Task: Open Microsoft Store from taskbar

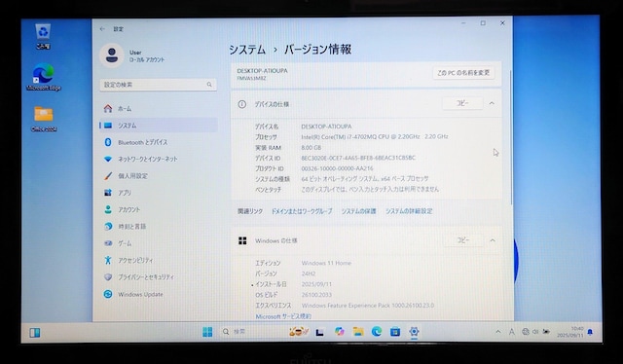Action: [x=395, y=332]
